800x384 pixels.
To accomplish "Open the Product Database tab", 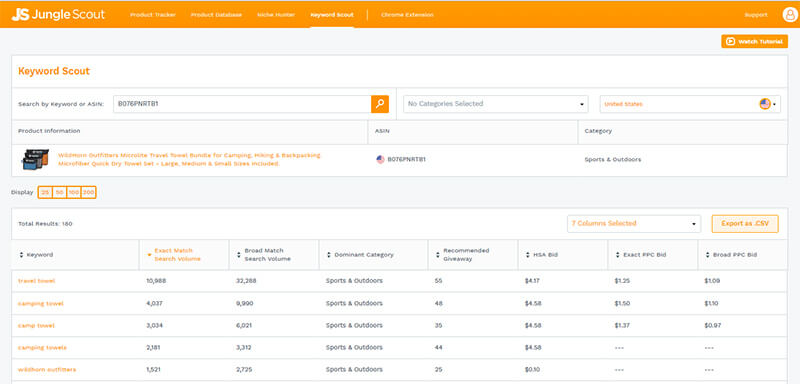I will point(216,15).
